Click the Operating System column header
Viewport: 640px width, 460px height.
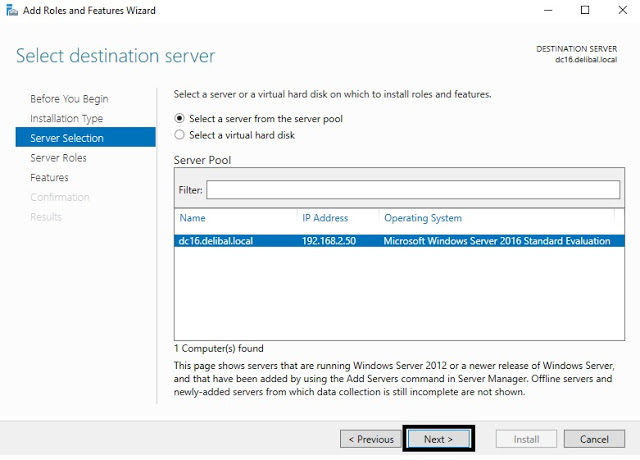[x=422, y=217]
